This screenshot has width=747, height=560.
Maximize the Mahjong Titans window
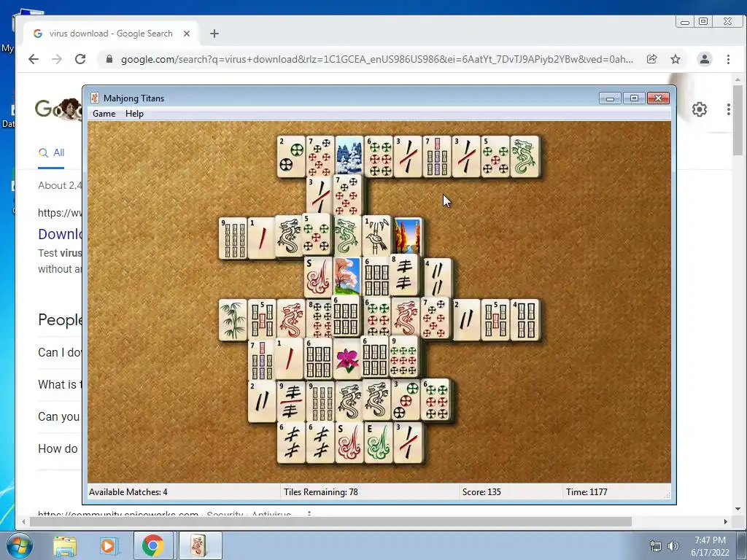coord(634,98)
